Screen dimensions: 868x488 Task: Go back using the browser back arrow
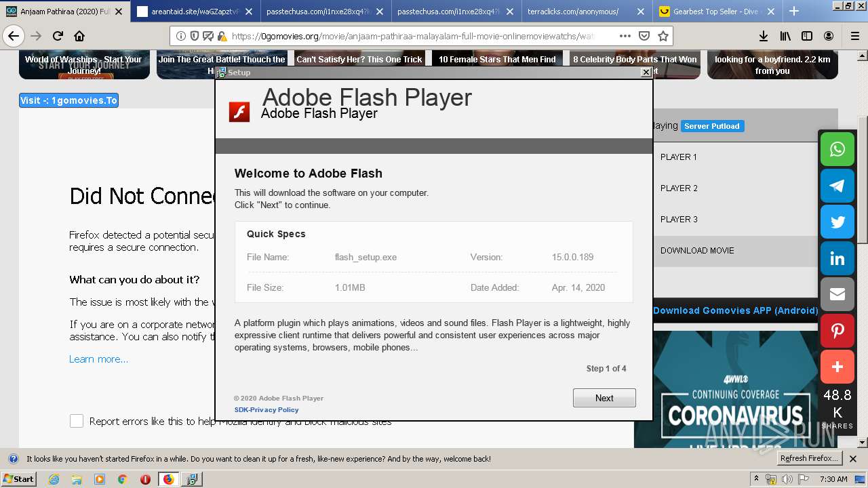14,36
